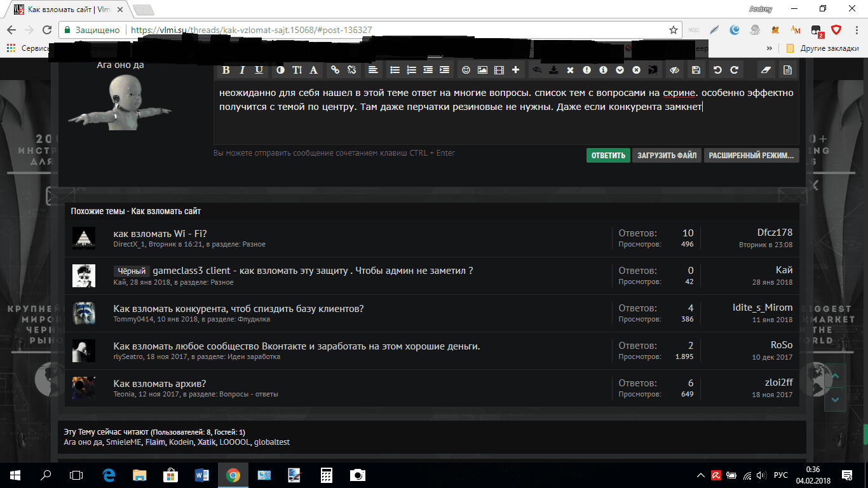Insert an unordered bullet list
This screenshot has width=868, height=488.
coord(395,70)
